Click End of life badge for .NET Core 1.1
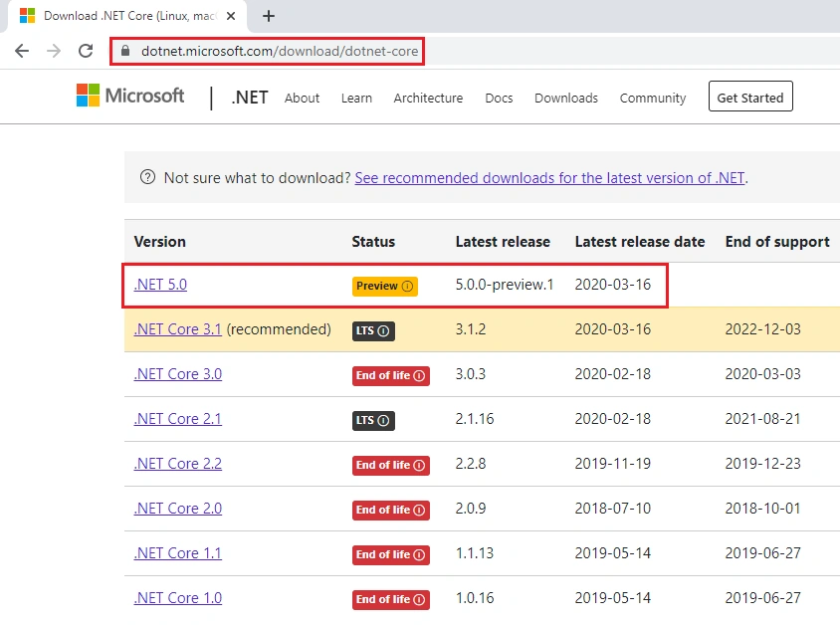Image resolution: width=840 pixels, height=625 pixels. 390,554
